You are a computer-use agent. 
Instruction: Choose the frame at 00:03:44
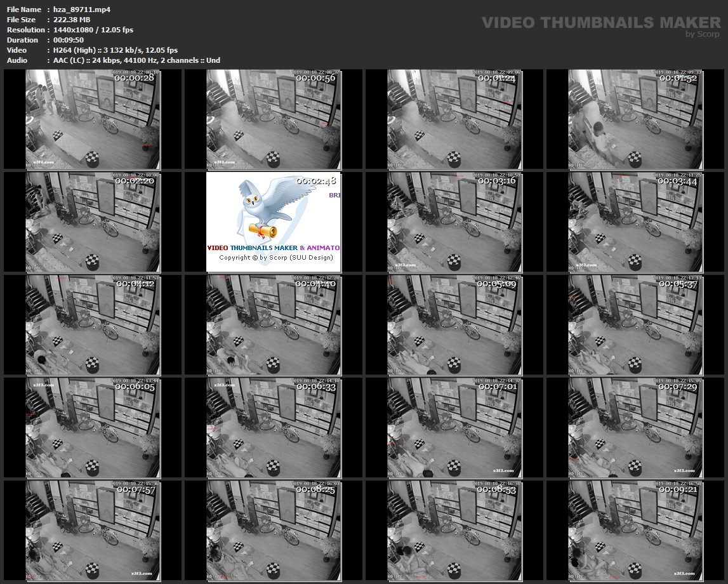point(635,222)
